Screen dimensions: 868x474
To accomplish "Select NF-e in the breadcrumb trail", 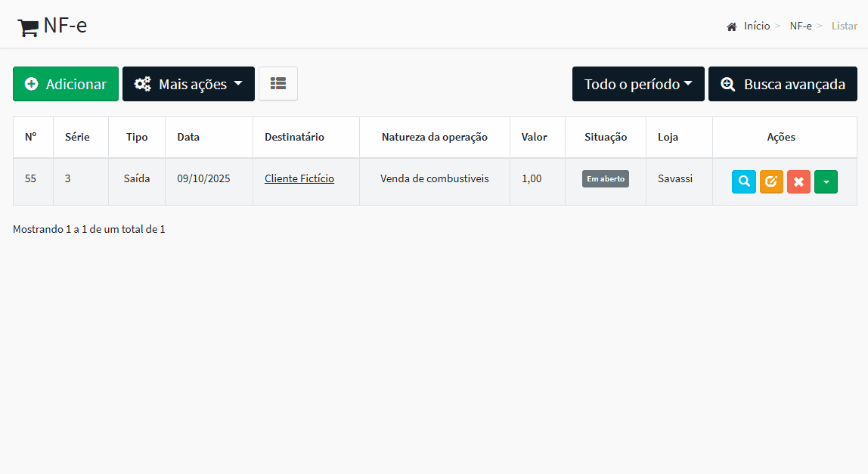I will coord(800,25).
